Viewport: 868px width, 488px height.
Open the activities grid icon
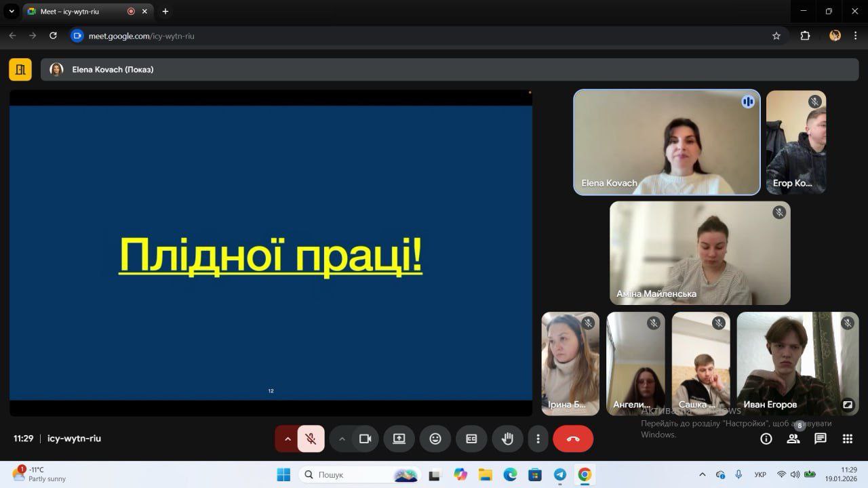pyautogui.click(x=847, y=439)
